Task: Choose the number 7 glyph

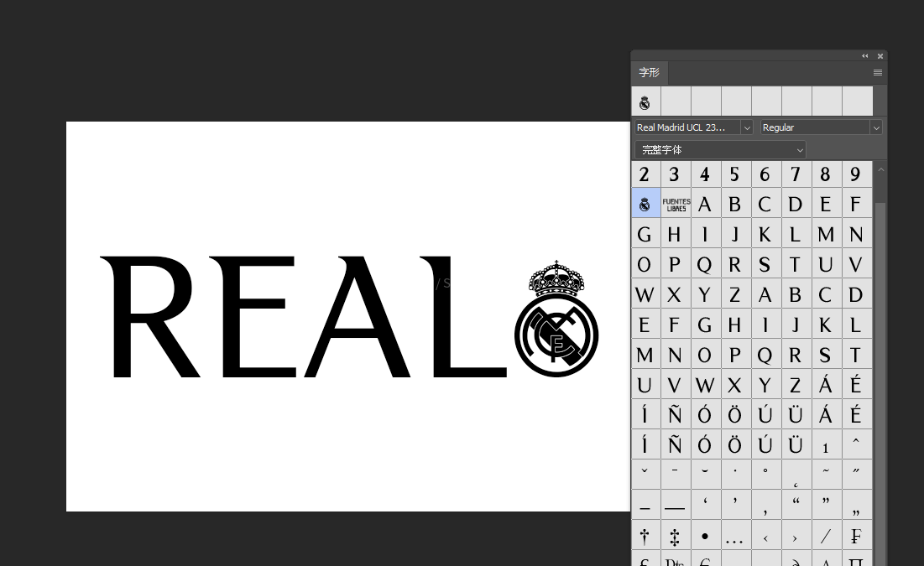Action: (x=796, y=174)
